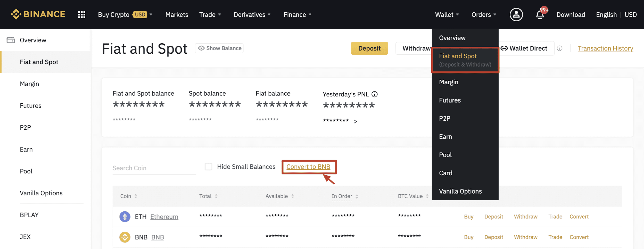This screenshot has width=644, height=249.
Task: Open Margin in sidebar
Action: [x=45, y=84]
